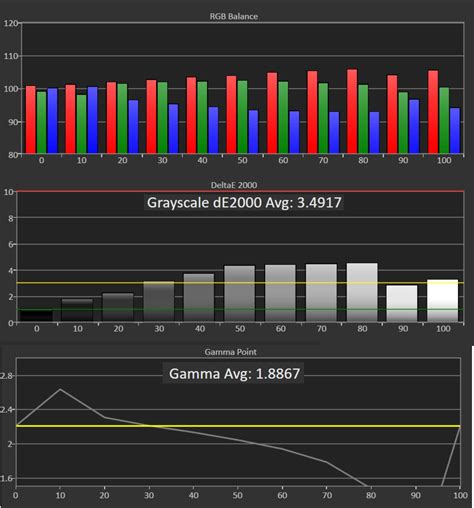Select the Gamma Avg: 1.8867 label
Screen dimensions: 474x508
pyautogui.click(x=234, y=373)
